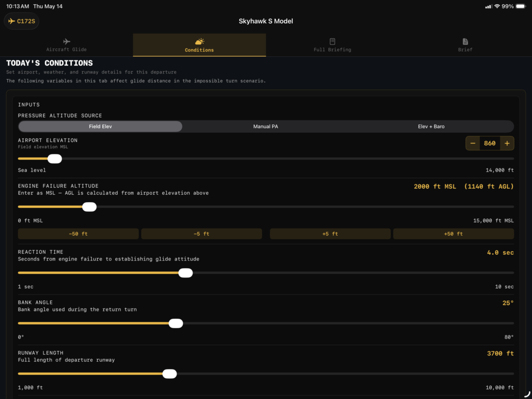Click the Bank Angle slider handle

tap(176, 323)
